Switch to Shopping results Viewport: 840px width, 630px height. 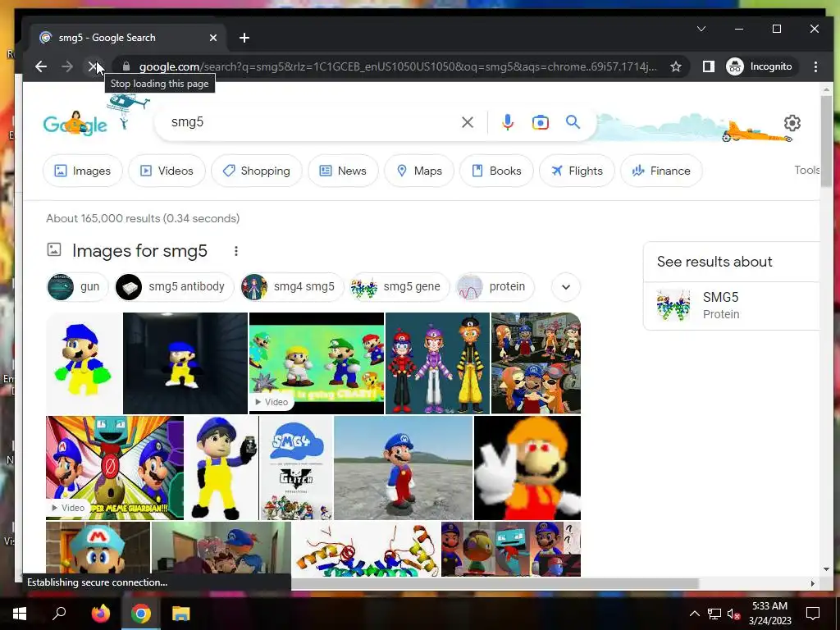[x=257, y=171]
